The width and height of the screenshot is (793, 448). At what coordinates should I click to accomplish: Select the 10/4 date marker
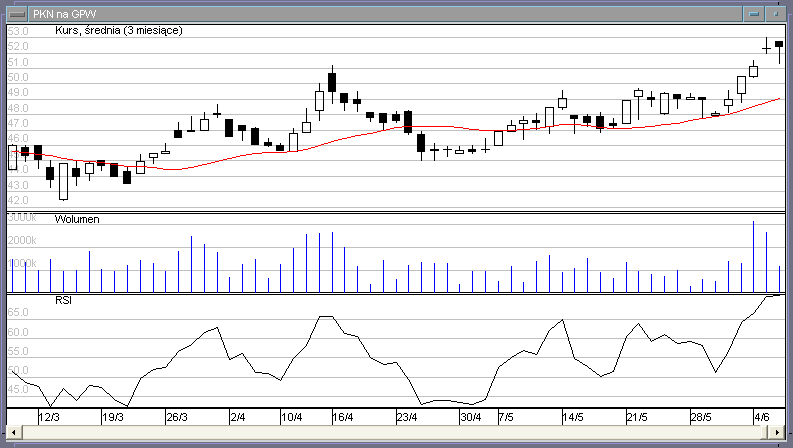pyautogui.click(x=292, y=417)
